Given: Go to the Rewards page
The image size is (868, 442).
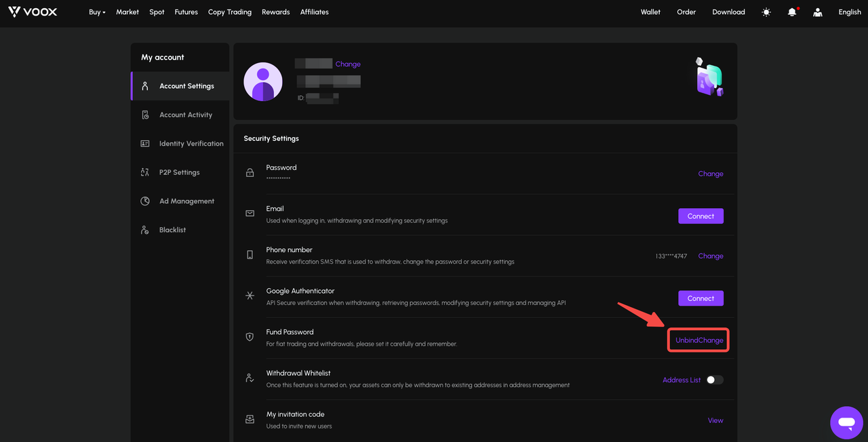Looking at the screenshot, I should point(276,12).
